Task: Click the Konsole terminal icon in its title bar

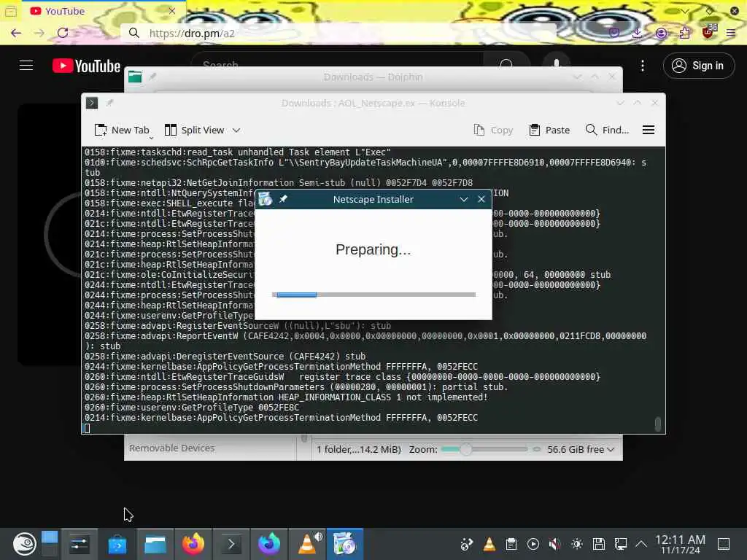Action: (x=92, y=103)
